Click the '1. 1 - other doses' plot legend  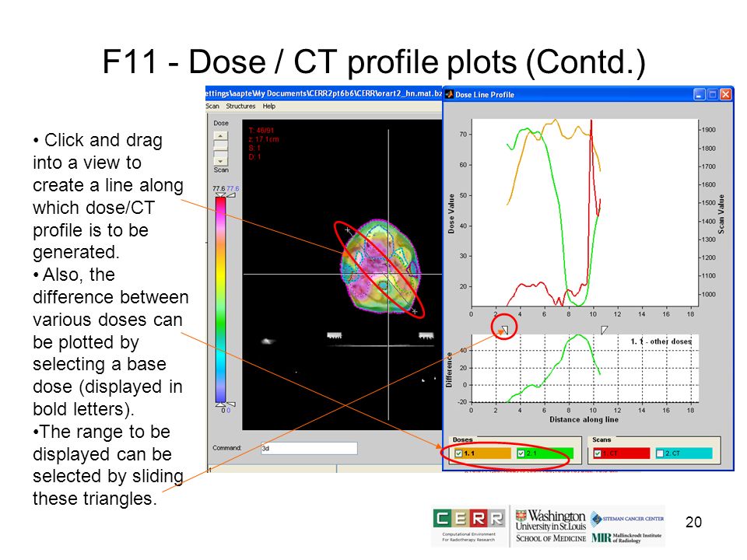(661, 341)
